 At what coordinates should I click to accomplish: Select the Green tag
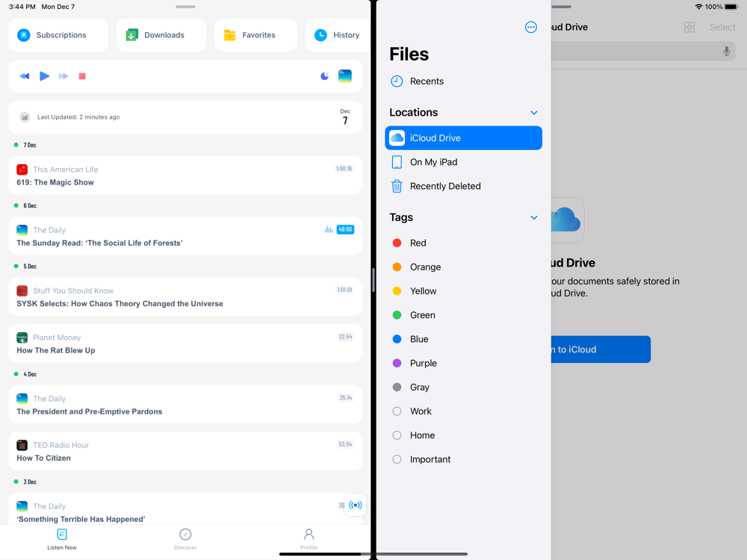(464, 315)
